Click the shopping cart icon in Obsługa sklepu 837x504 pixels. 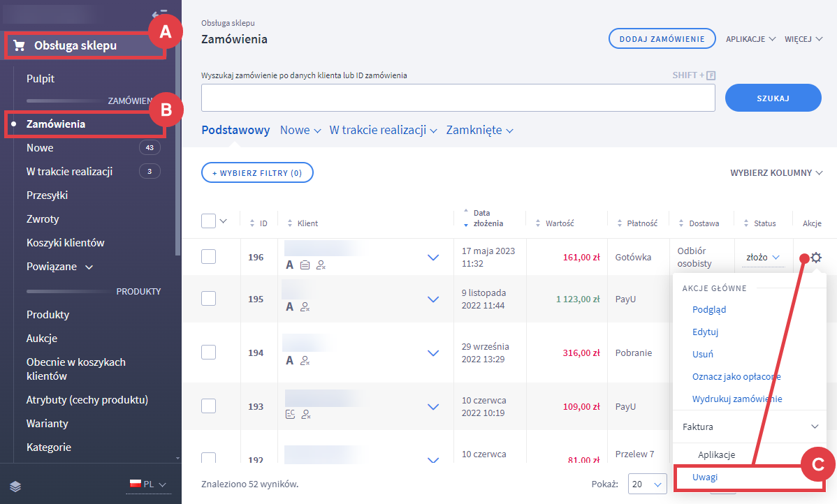20,46
